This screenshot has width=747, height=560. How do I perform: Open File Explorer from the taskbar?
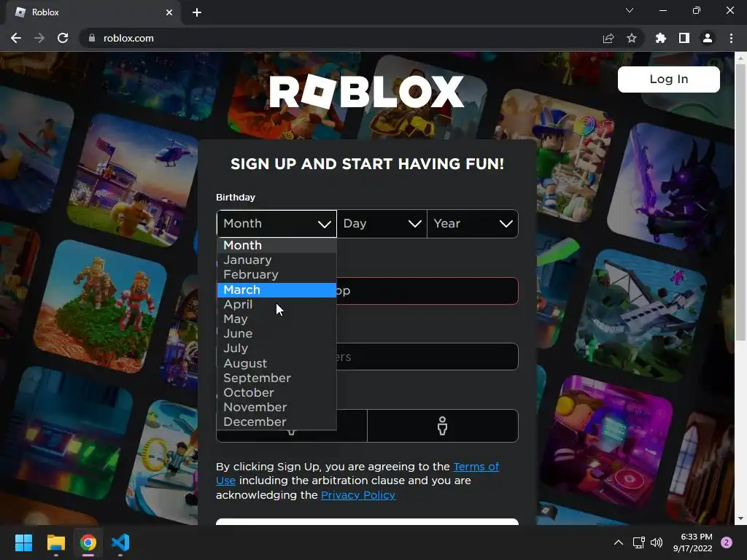point(55,542)
